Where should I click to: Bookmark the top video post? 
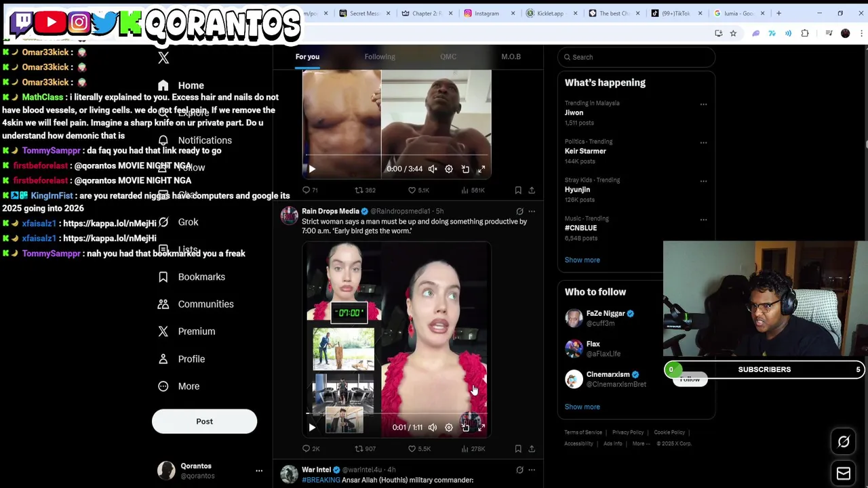[518, 190]
